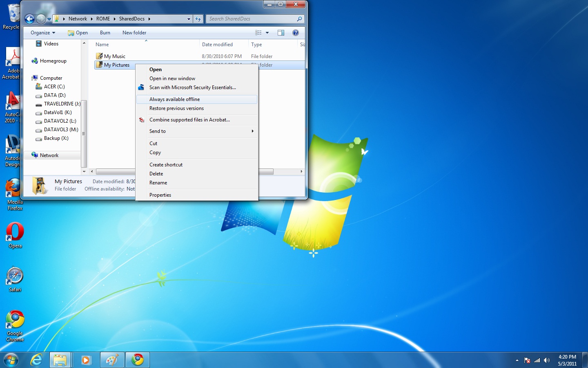Choose Open from the context menu

(197, 70)
